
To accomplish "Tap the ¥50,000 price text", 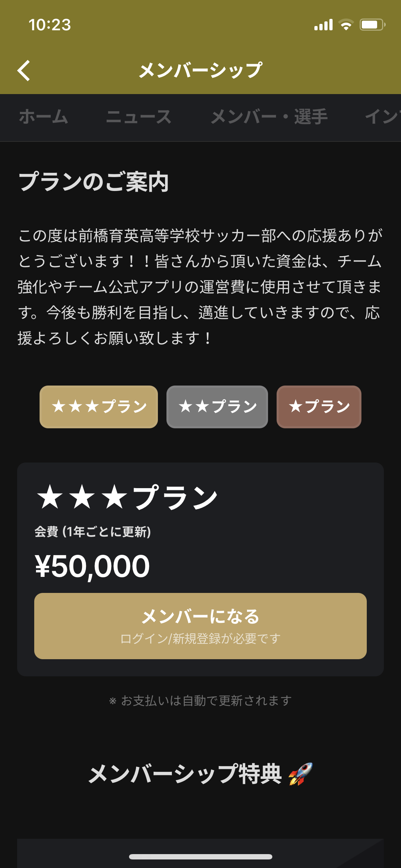I will pyautogui.click(x=92, y=566).
